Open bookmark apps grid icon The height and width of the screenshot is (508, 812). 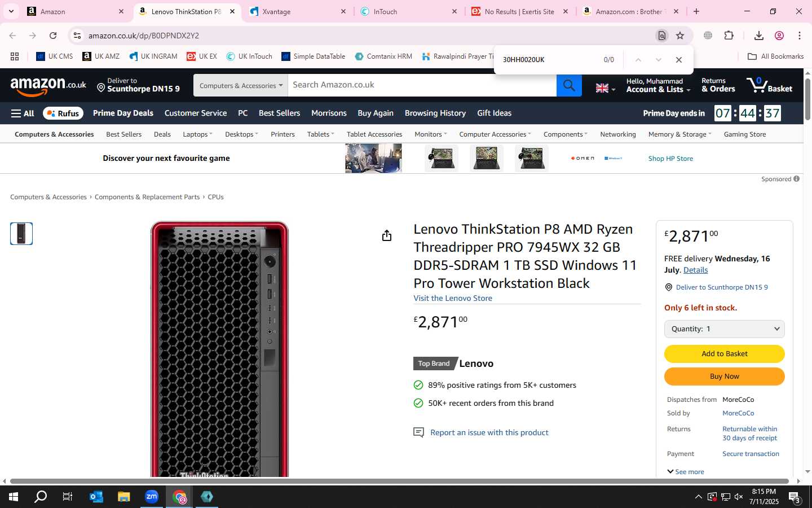tap(15, 56)
